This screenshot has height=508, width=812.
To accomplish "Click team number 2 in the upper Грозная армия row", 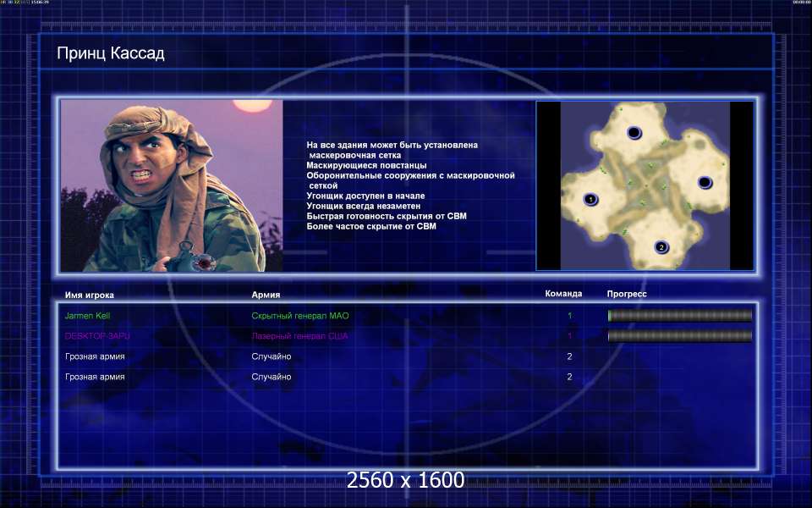I will coord(569,356).
